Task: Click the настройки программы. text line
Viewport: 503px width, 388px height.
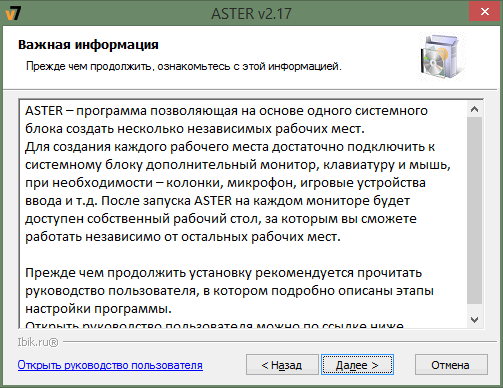Action: coord(98,309)
